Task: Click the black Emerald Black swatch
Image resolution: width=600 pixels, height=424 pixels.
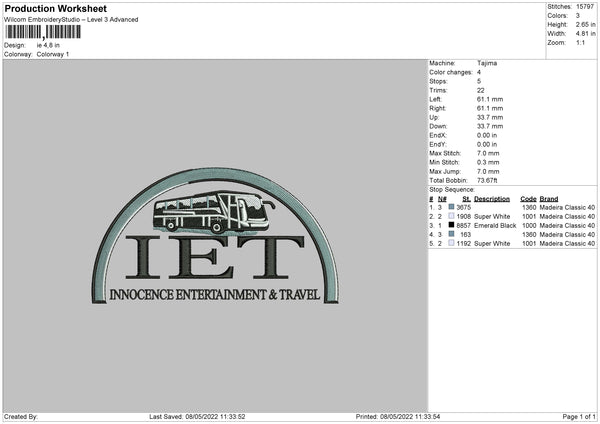Action: coord(452,225)
